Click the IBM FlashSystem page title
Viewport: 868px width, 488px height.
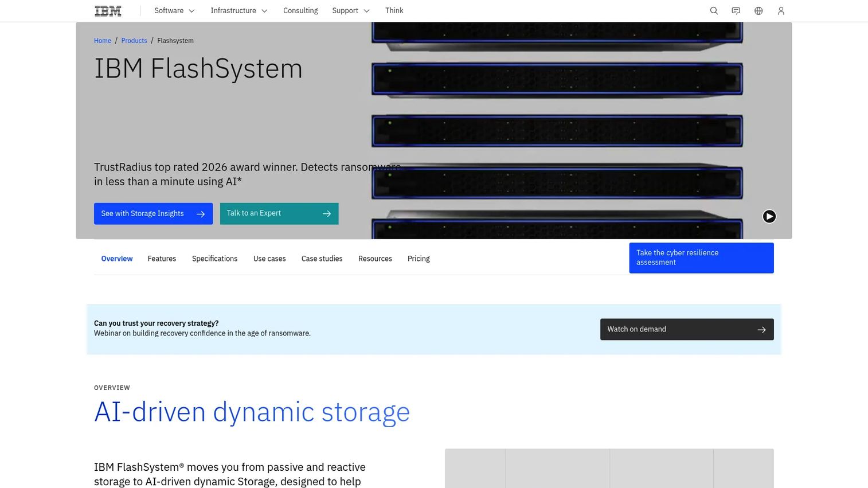[x=198, y=69]
